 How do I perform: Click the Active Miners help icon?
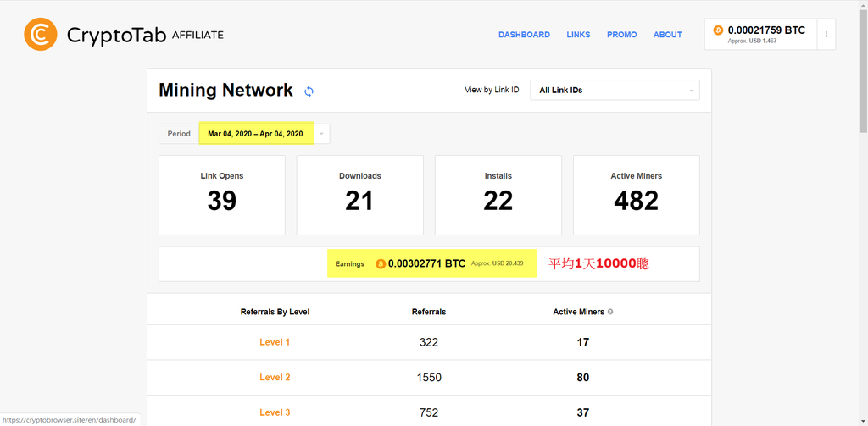click(x=610, y=312)
